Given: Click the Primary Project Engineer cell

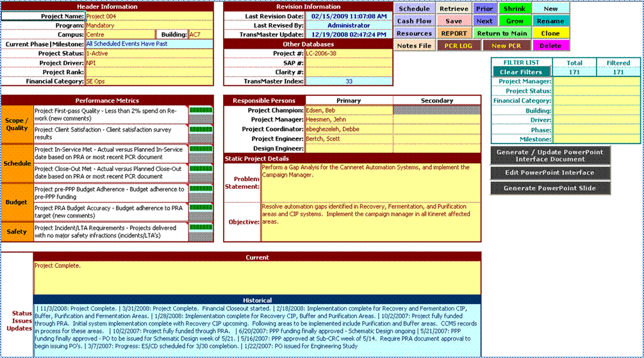Looking at the screenshot, I should pyautogui.click(x=349, y=139).
